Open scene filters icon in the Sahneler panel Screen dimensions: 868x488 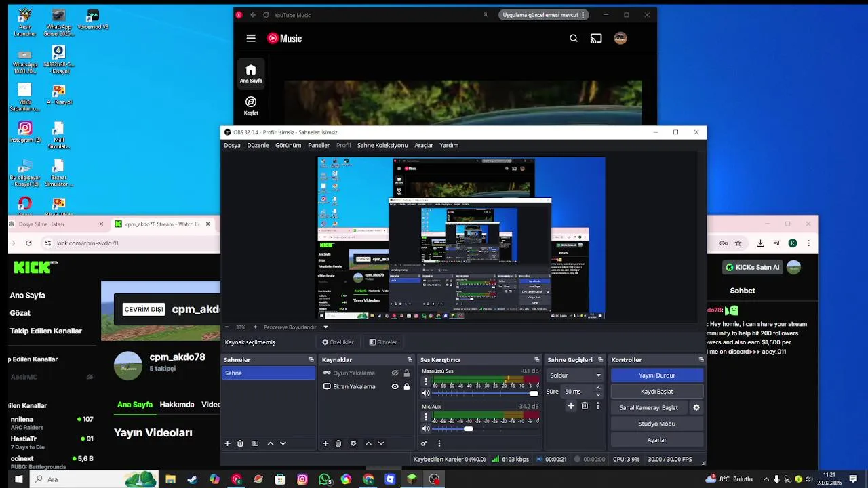click(255, 443)
